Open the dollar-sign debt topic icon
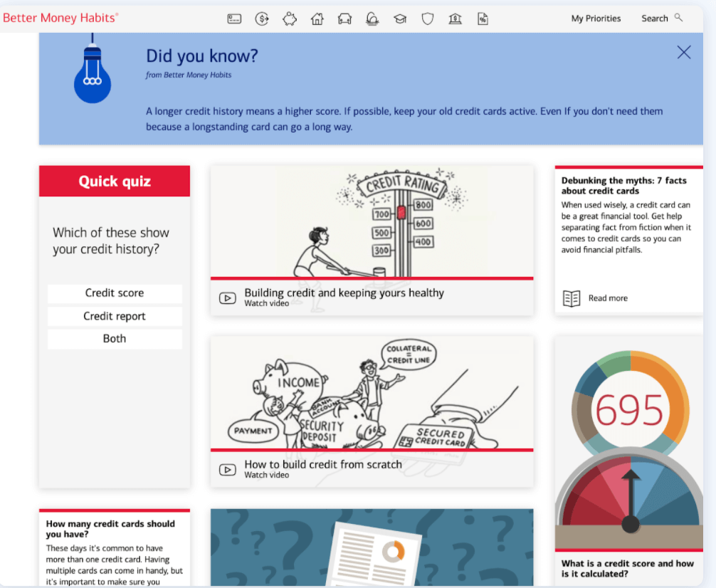Image resolution: width=716 pixels, height=588 pixels. point(262,19)
